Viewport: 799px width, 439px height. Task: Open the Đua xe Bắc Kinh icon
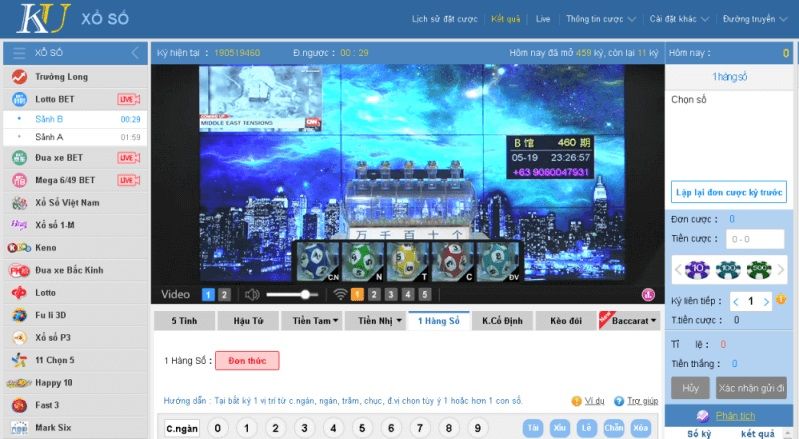[x=19, y=270]
